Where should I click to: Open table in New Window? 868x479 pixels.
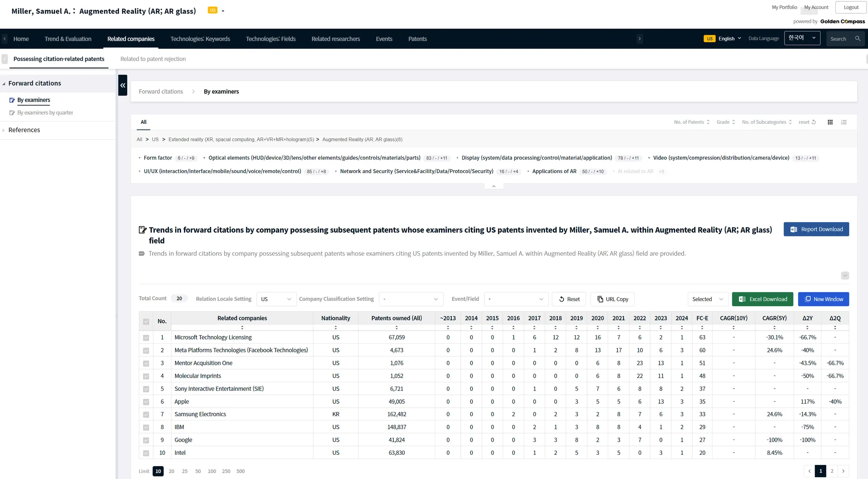823,299
